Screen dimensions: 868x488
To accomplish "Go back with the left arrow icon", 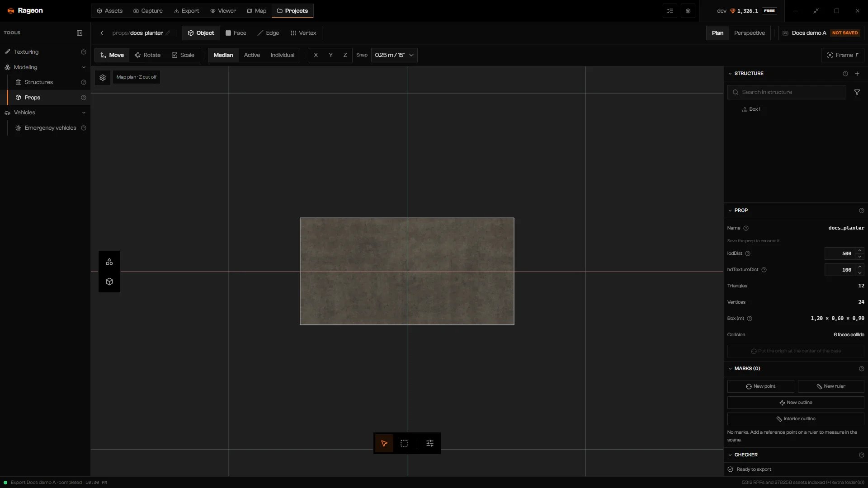I will (102, 33).
